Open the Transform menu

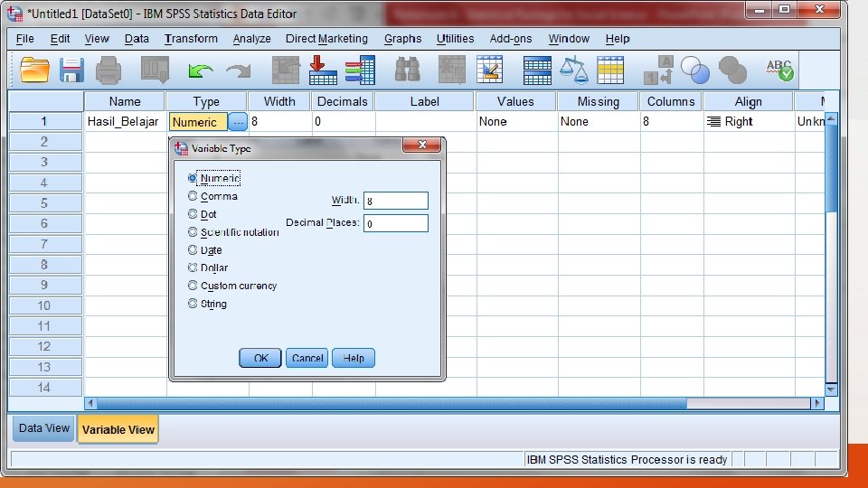point(191,39)
